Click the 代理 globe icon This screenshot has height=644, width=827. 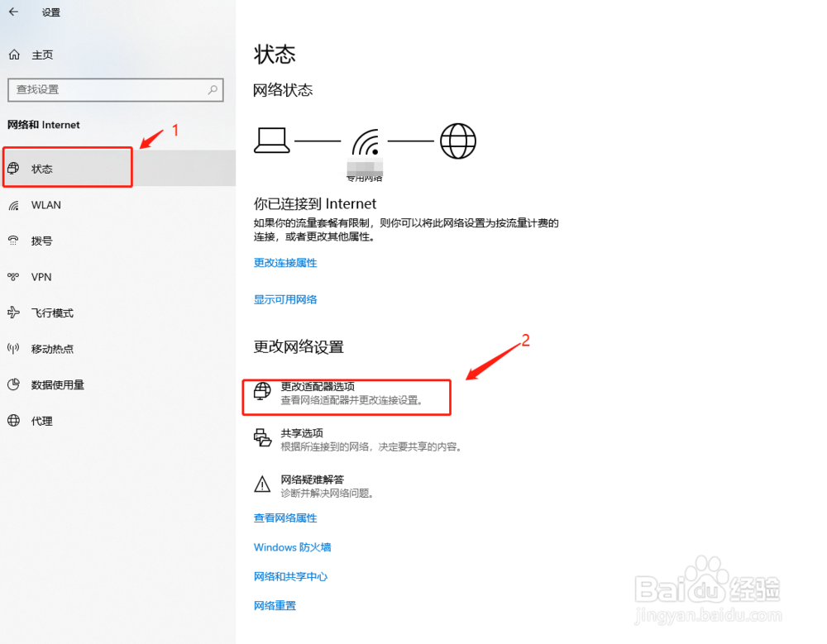[x=14, y=420]
